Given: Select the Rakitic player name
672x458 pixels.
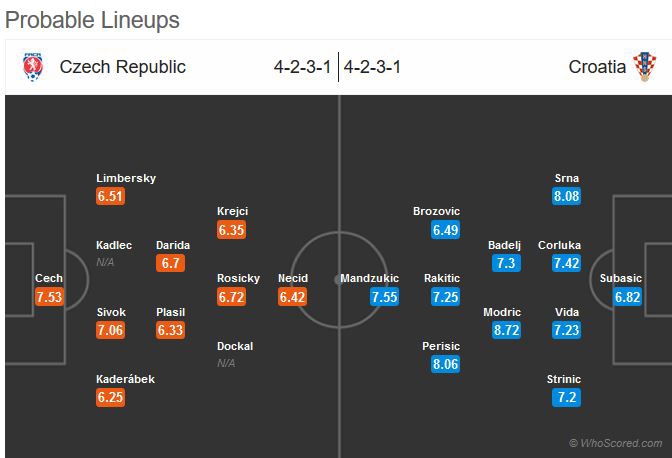Looking at the screenshot, I should (x=441, y=278).
